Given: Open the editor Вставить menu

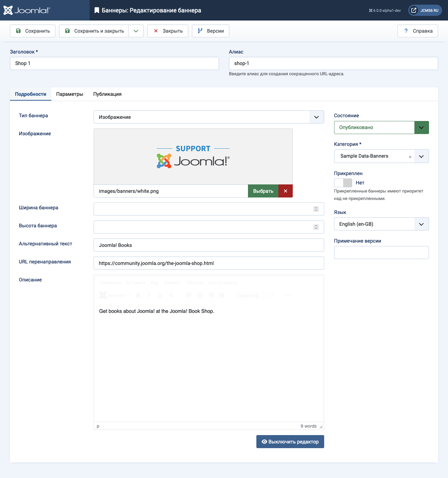Looking at the screenshot, I should (136, 283).
